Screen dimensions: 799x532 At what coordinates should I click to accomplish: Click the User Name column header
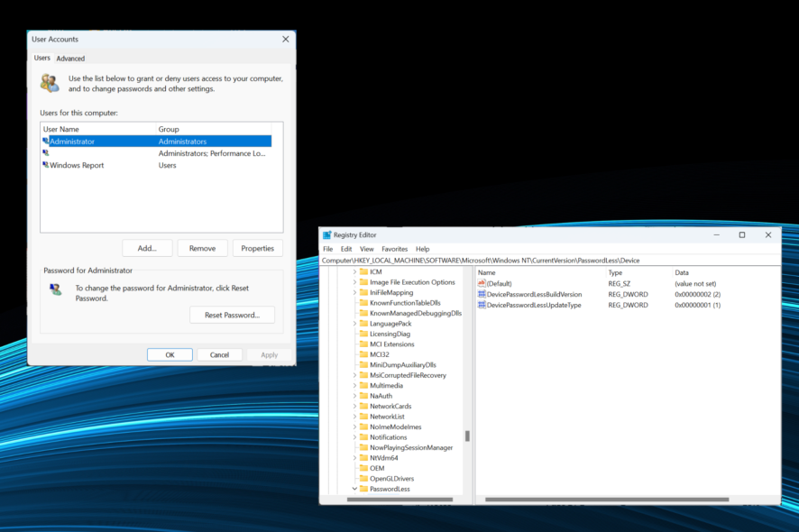click(x=98, y=129)
